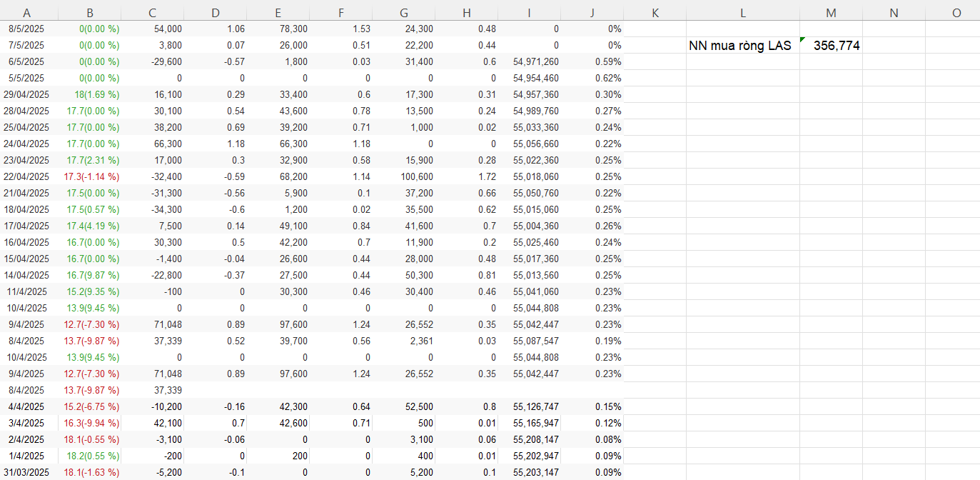Select column F header
Viewport: 980px width, 480px height.
341,13
